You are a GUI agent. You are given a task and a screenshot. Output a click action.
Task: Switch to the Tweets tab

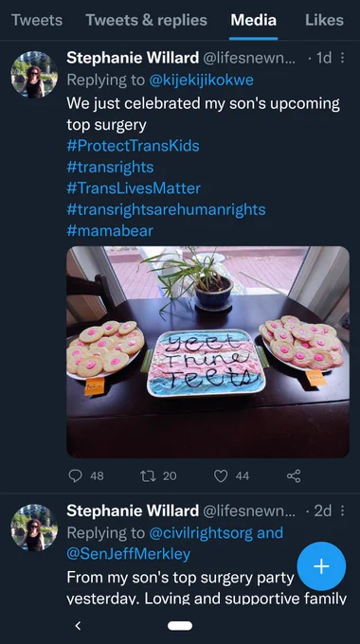(37, 20)
